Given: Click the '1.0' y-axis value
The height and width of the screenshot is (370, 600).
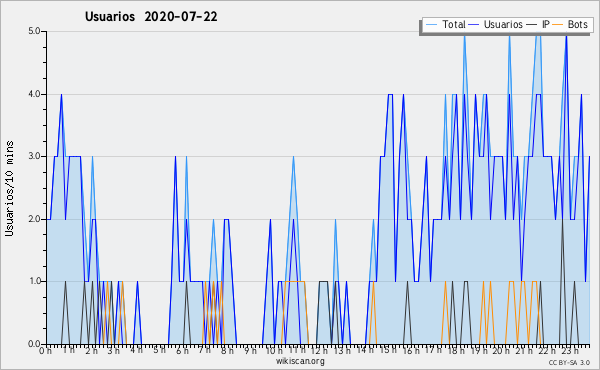Looking at the screenshot, I should click(x=34, y=281).
